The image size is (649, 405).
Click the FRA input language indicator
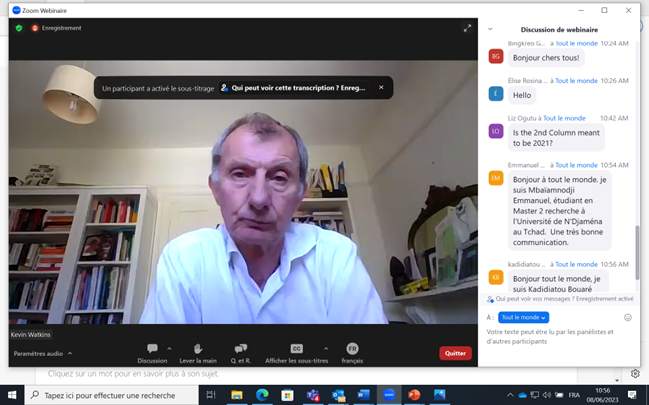[574, 395]
